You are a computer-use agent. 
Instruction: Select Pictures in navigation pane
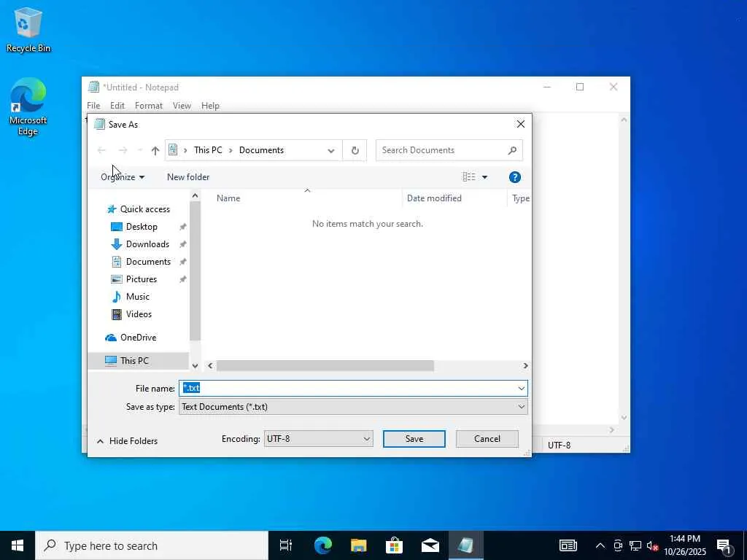point(141,279)
